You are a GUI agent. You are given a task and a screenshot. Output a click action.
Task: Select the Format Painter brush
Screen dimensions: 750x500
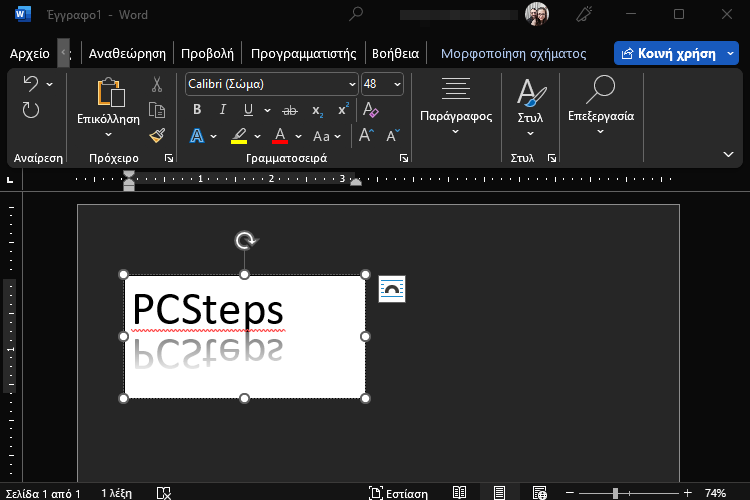pyautogui.click(x=157, y=135)
